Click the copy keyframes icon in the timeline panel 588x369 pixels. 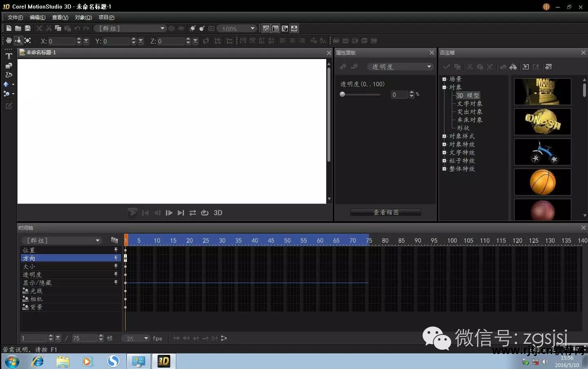point(115,240)
